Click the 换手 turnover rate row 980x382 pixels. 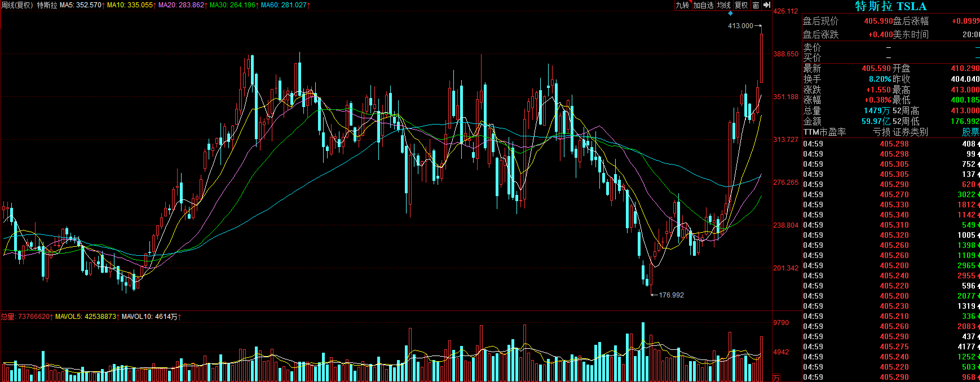click(x=812, y=79)
